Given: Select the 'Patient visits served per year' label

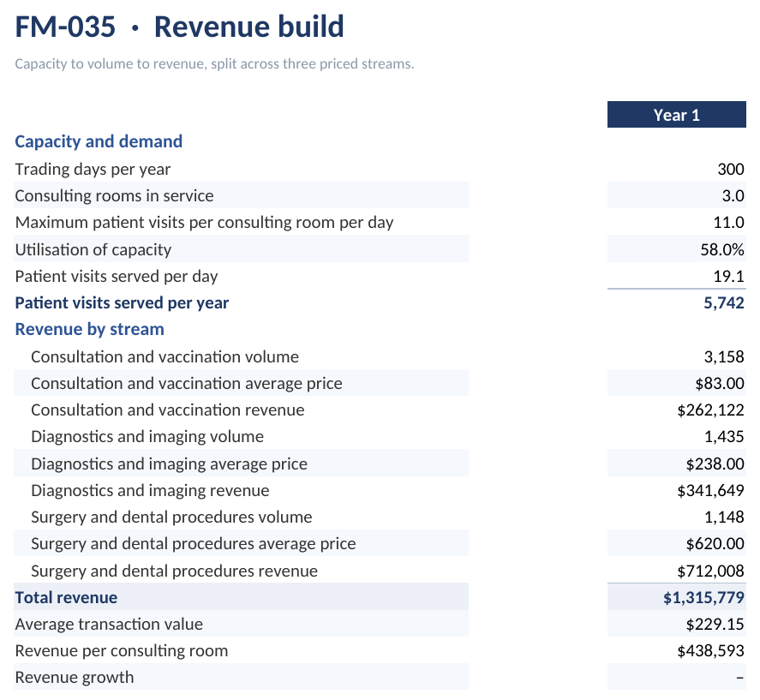Looking at the screenshot, I should pos(122,303).
